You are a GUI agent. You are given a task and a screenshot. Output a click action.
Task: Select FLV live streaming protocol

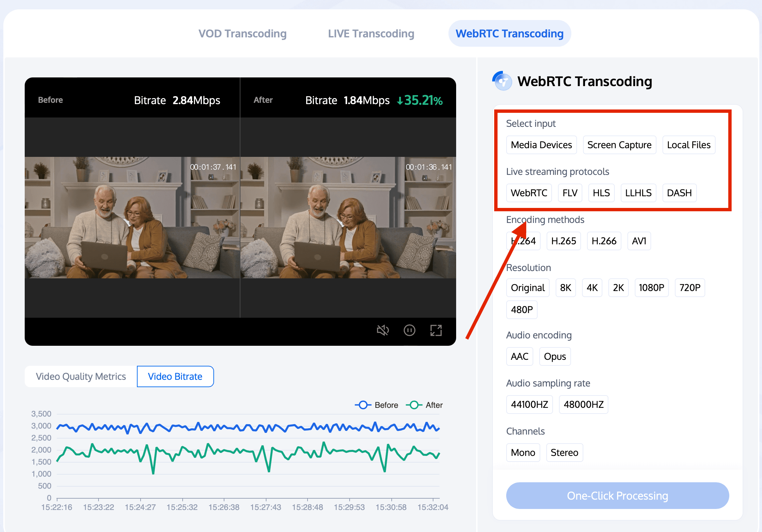click(570, 193)
